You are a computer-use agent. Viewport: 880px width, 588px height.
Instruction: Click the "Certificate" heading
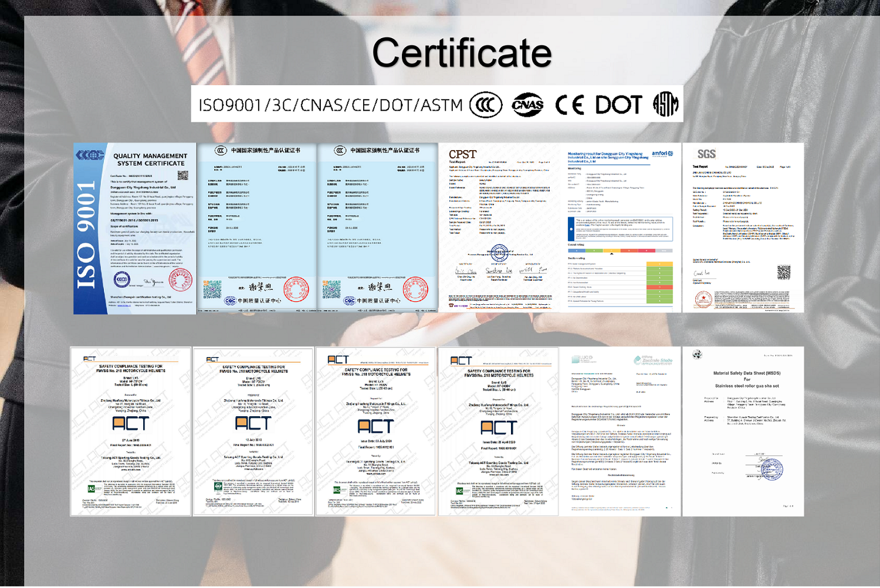point(462,53)
